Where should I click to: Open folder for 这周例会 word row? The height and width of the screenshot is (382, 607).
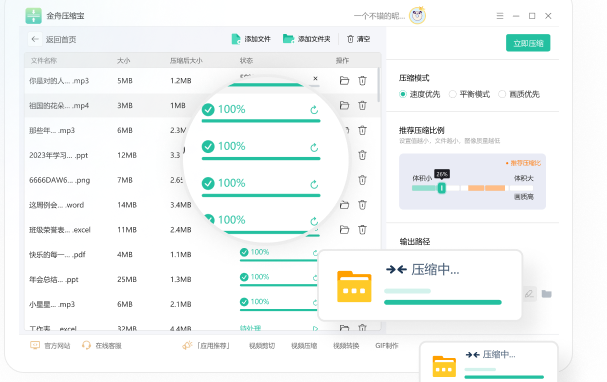click(x=344, y=205)
